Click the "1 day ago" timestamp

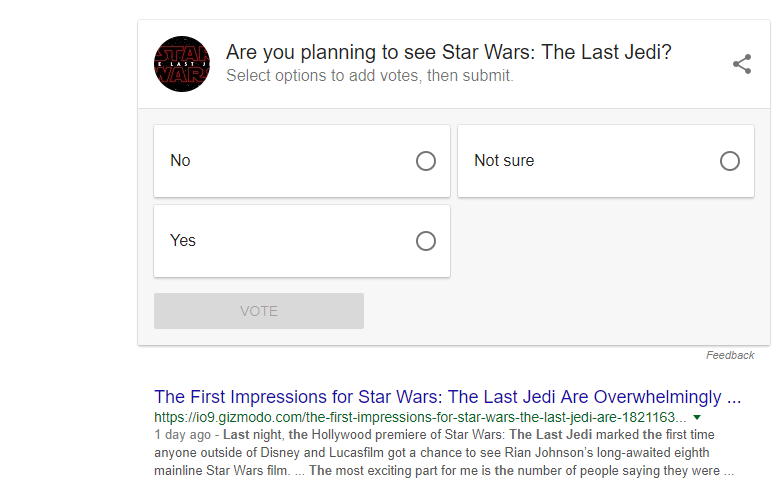(183, 435)
